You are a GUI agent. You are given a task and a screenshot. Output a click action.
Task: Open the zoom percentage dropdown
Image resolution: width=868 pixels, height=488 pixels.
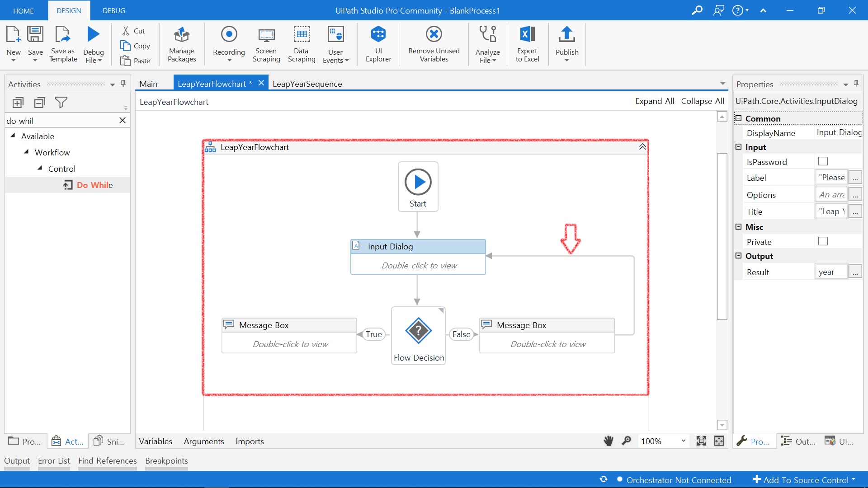pos(683,441)
